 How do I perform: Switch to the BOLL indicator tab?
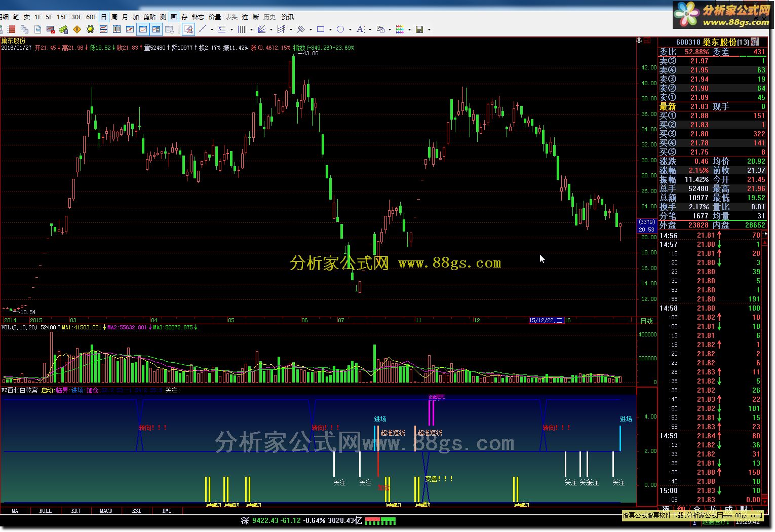[45, 511]
